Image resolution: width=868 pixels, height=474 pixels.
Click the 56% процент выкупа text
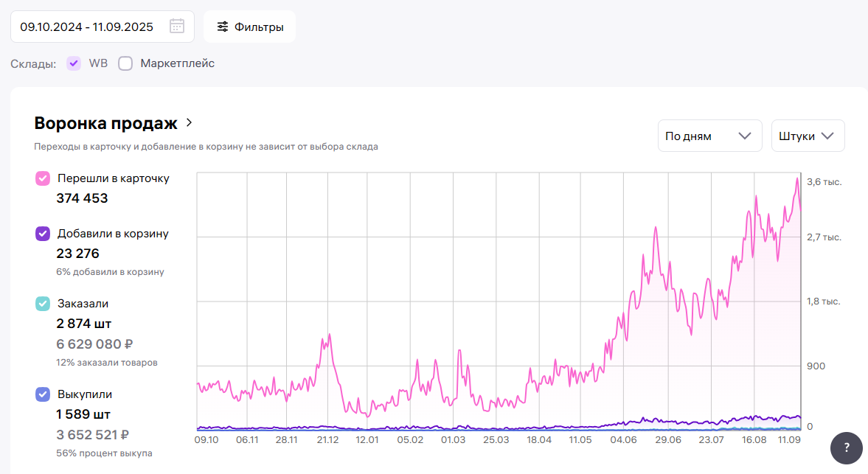pyautogui.click(x=104, y=453)
